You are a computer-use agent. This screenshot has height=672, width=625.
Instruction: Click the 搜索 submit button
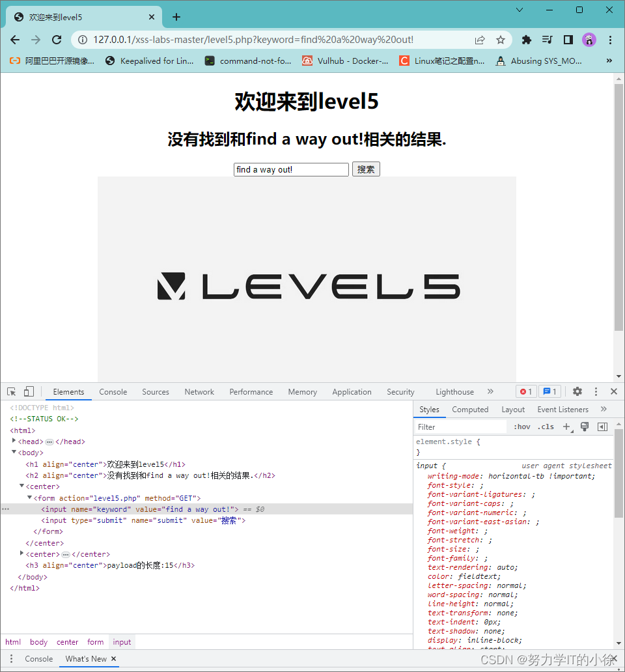pyautogui.click(x=366, y=169)
